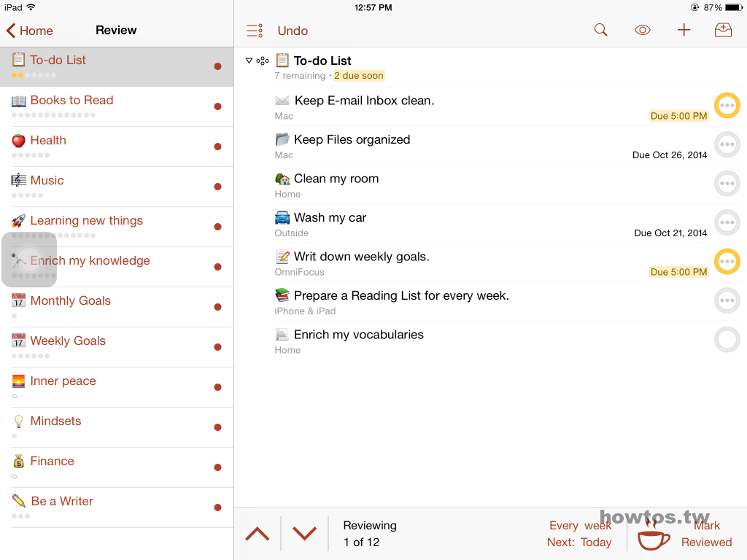Tap the light bulb icon for Mindsets
The width and height of the screenshot is (747, 560).
pos(18,421)
